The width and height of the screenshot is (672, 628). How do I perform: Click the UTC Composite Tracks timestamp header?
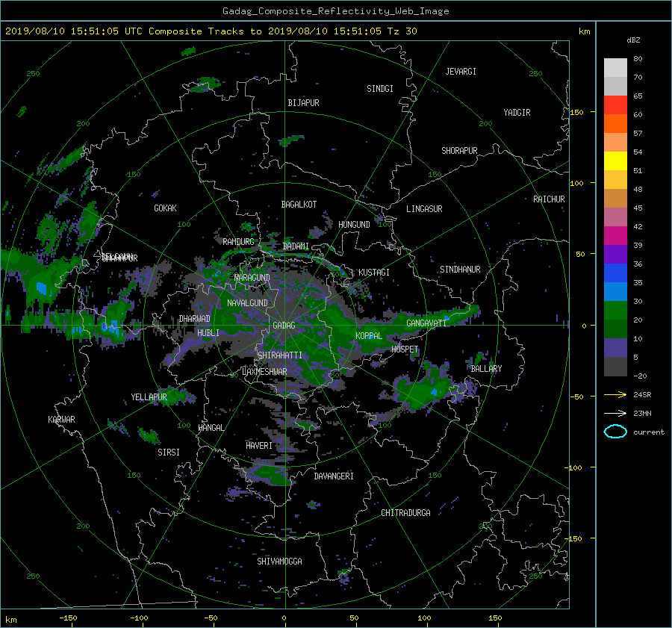click(211, 31)
